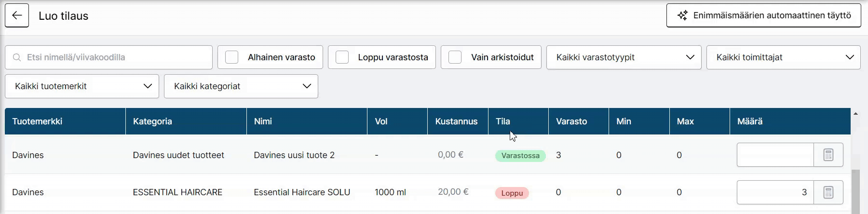Click Enimmäismäärien automaattinen täyttö button
868x214 pixels.
(x=764, y=15)
